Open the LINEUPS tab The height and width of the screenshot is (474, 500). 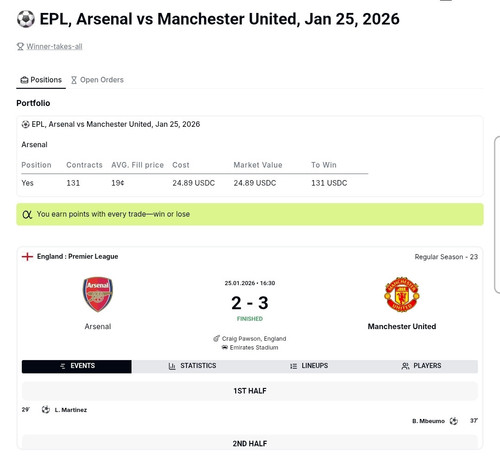(309, 366)
